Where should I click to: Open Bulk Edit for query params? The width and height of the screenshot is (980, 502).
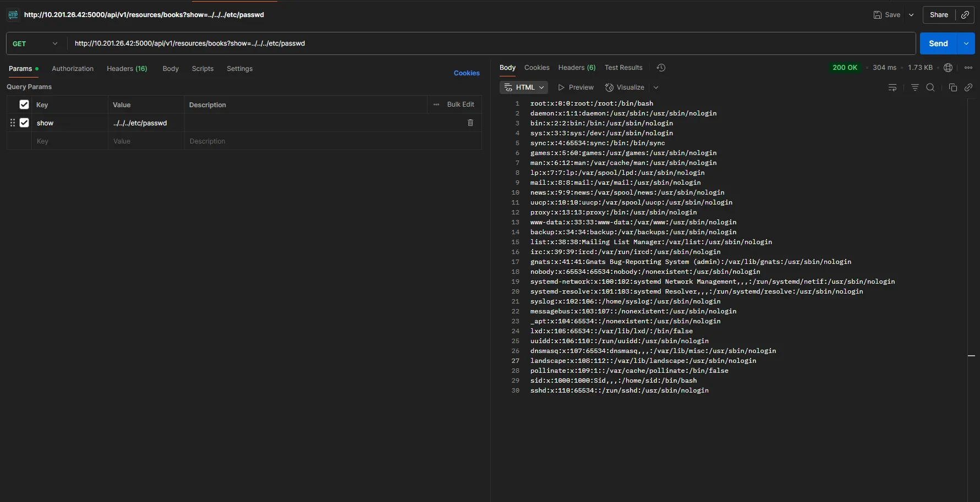(461, 104)
